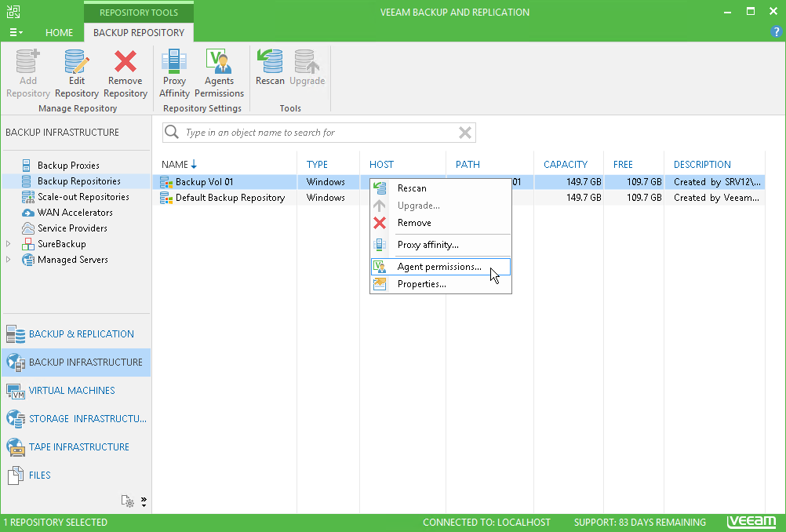Click Default Backup Repository's description cell
The width and height of the screenshot is (786, 532).
click(x=716, y=198)
